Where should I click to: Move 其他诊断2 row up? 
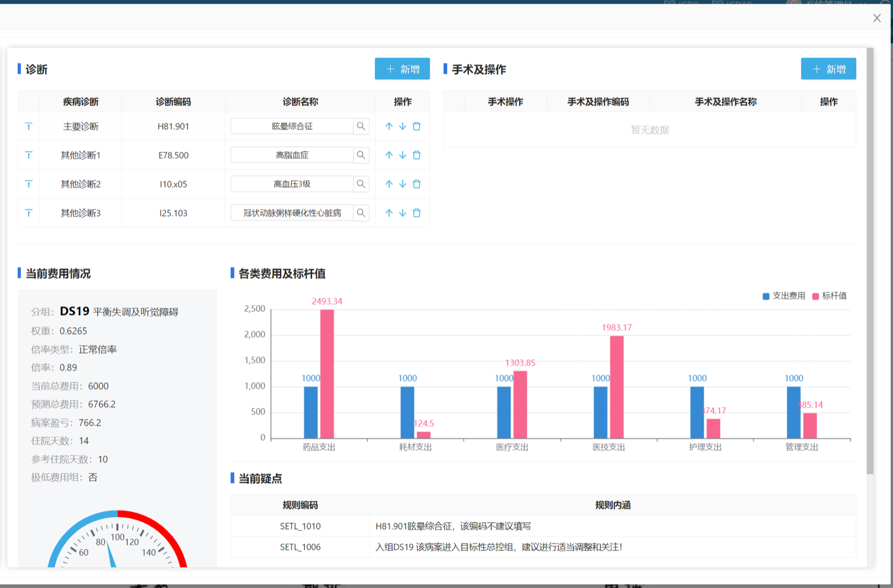[x=389, y=184]
